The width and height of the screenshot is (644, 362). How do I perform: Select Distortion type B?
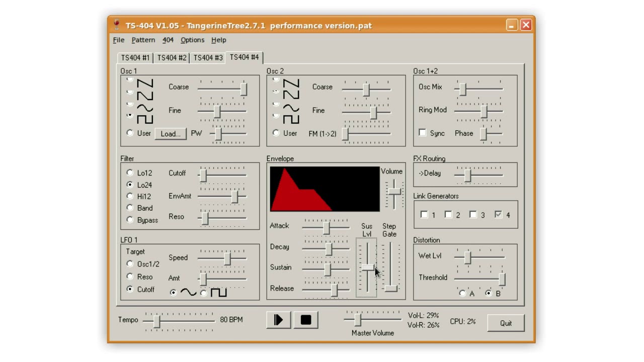coord(489,293)
